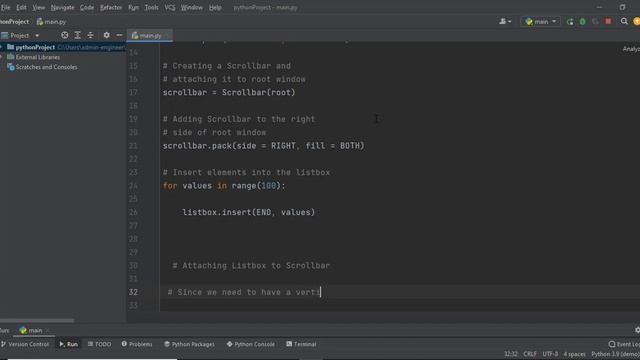
Task: Open the Event Log
Action: click(x=624, y=344)
